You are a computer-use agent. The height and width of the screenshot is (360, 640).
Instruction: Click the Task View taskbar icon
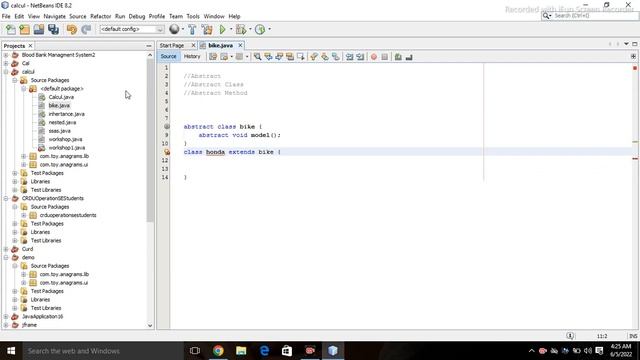pos(195,351)
